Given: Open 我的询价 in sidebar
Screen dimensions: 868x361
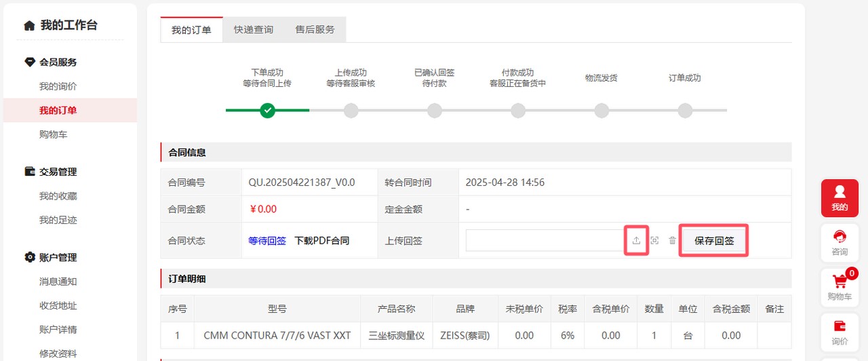Looking at the screenshot, I should [x=58, y=86].
